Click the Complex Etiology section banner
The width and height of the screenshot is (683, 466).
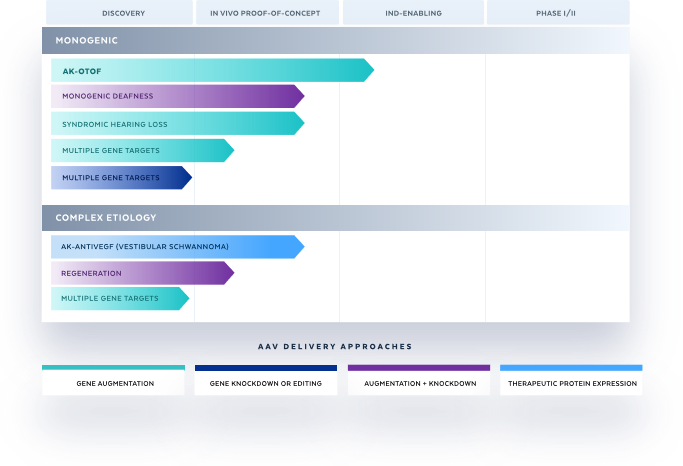pos(335,218)
